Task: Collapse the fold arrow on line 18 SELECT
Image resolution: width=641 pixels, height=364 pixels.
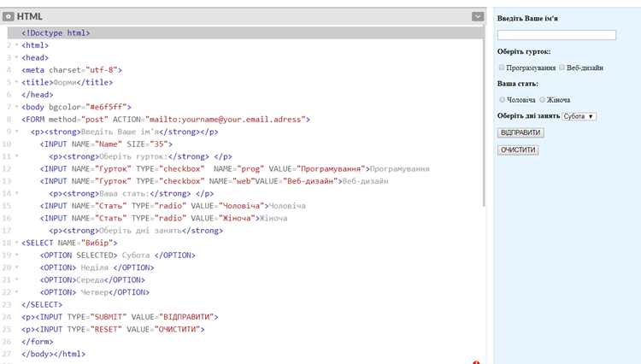Action: [x=17, y=243]
